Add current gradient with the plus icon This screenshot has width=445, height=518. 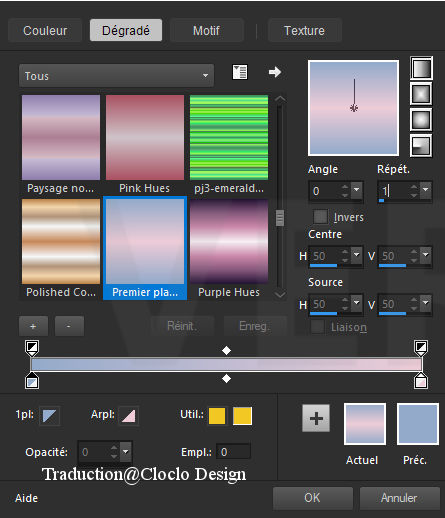coord(316,418)
